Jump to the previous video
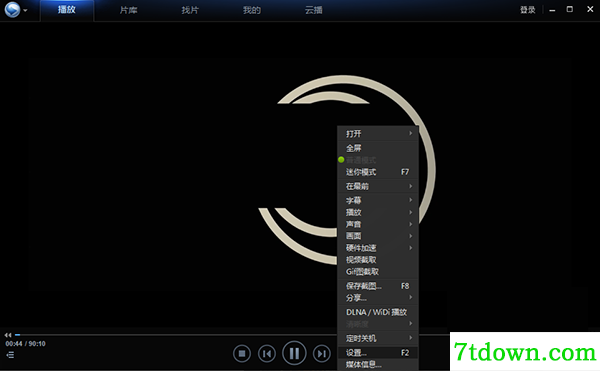 (267, 354)
